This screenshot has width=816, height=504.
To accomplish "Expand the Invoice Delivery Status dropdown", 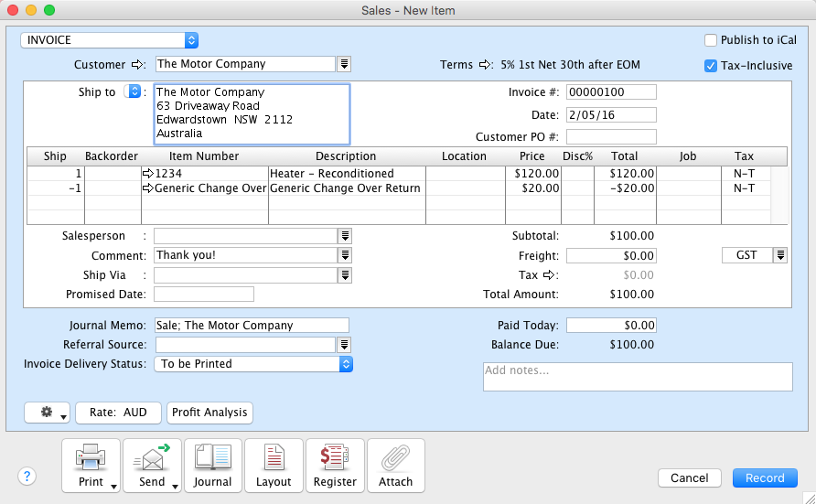I will point(346,364).
